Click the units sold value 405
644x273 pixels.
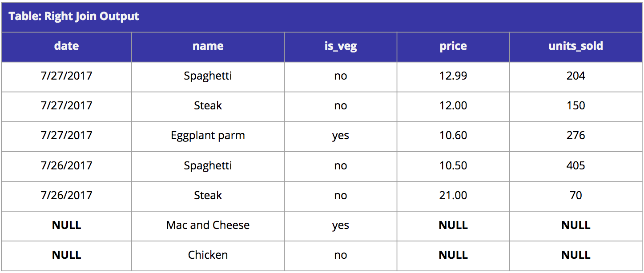point(576,165)
